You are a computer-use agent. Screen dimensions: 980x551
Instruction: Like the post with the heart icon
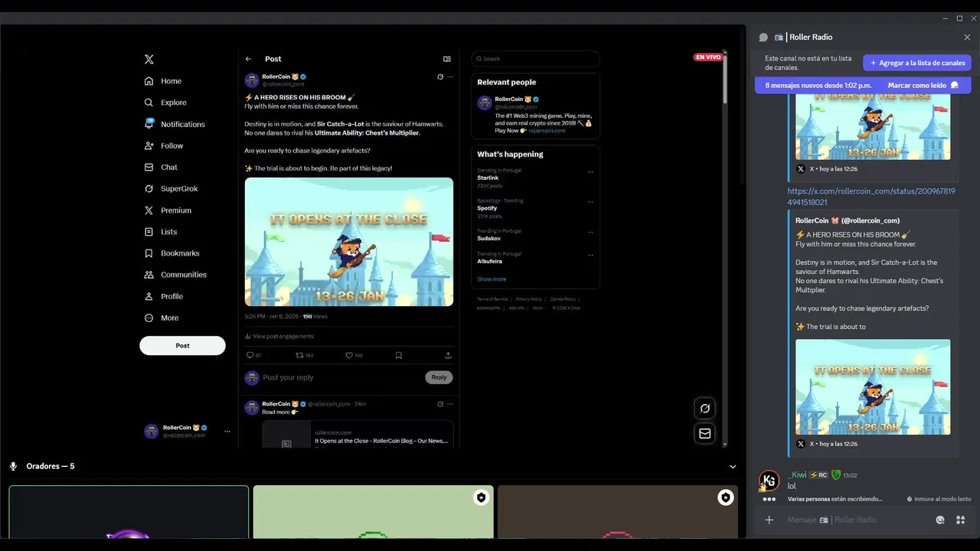tap(349, 355)
